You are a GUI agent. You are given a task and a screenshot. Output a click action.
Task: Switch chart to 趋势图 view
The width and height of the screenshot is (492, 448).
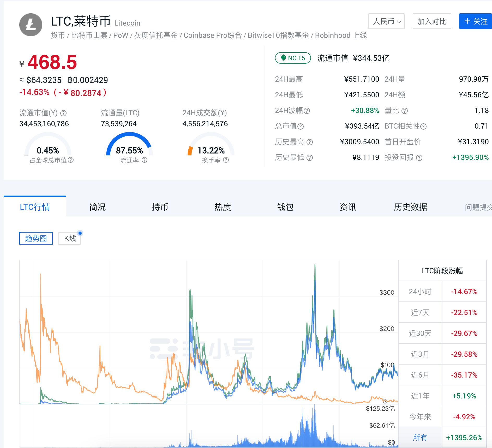[36, 238]
